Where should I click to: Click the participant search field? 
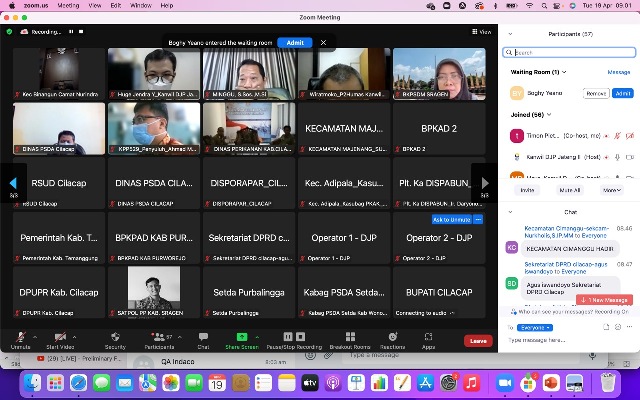(x=572, y=52)
